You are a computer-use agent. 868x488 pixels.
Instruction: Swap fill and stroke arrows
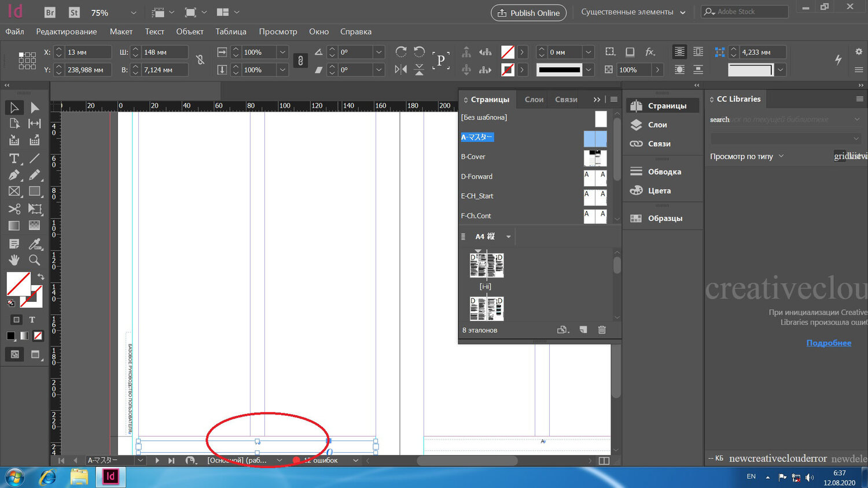point(41,277)
